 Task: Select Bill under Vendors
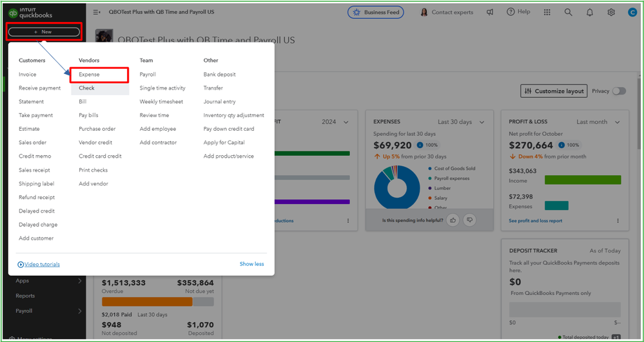point(83,101)
